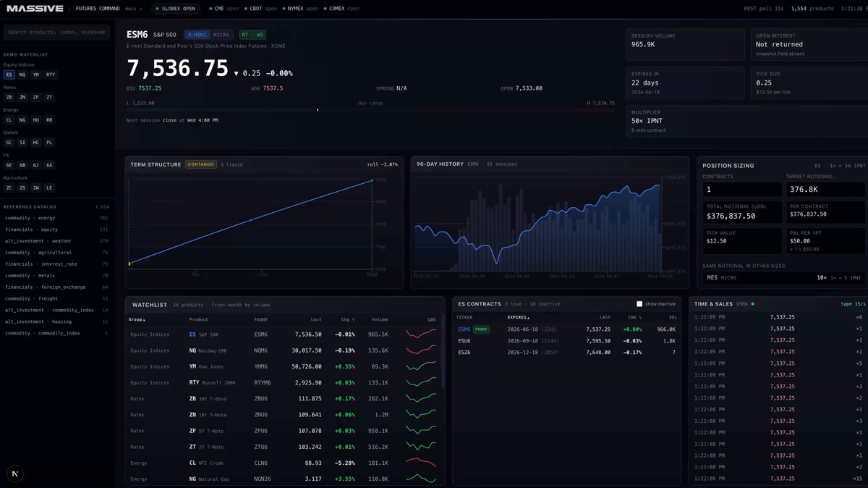Select ZW chip under Agriculture
The image size is (868, 488).
(x=35, y=188)
